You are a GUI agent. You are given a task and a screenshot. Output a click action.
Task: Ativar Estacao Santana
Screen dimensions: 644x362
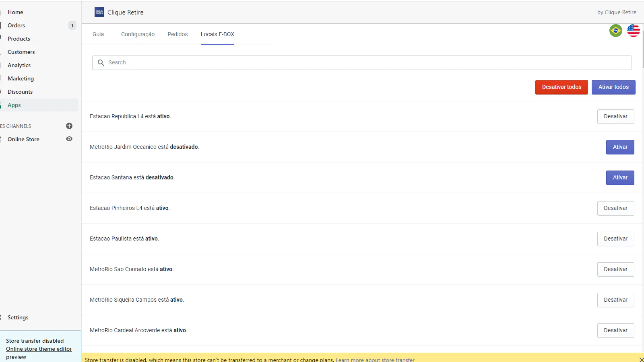pyautogui.click(x=620, y=178)
